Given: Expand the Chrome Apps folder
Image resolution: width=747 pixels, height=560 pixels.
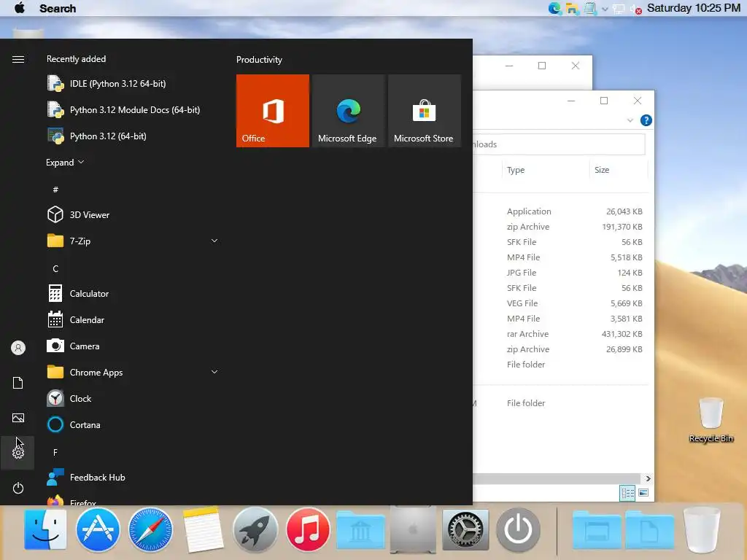Looking at the screenshot, I should [x=214, y=372].
